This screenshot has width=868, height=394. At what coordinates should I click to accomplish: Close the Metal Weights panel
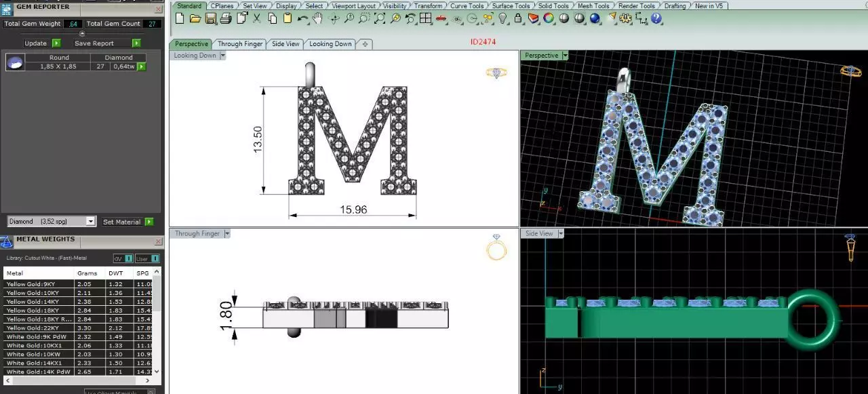coord(158,241)
